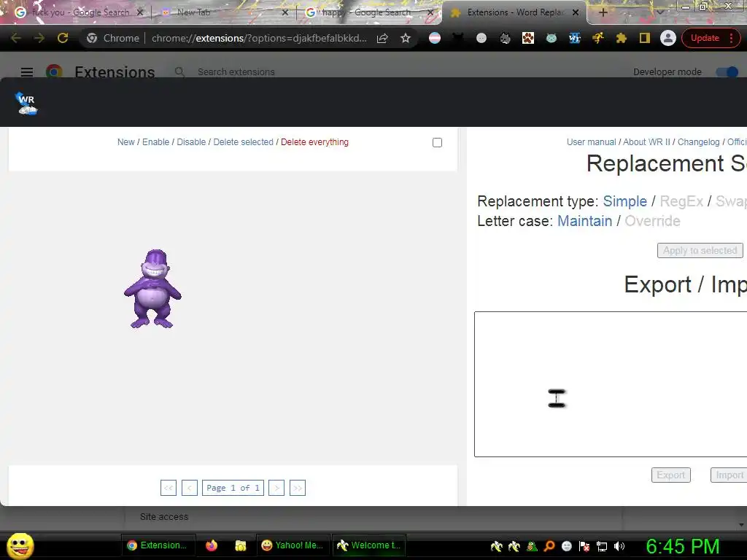The height and width of the screenshot is (560, 747).
Task: Check the select-all checkbox
Action: (437, 142)
